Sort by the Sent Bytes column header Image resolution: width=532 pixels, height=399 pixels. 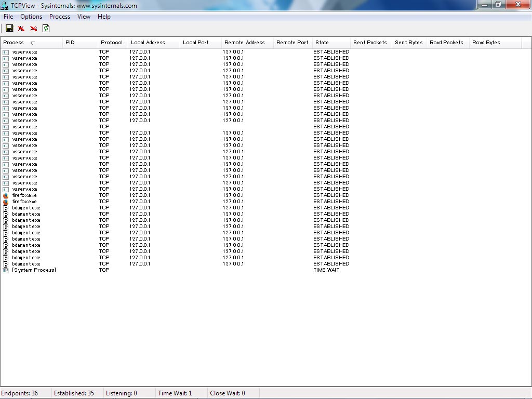click(x=409, y=43)
